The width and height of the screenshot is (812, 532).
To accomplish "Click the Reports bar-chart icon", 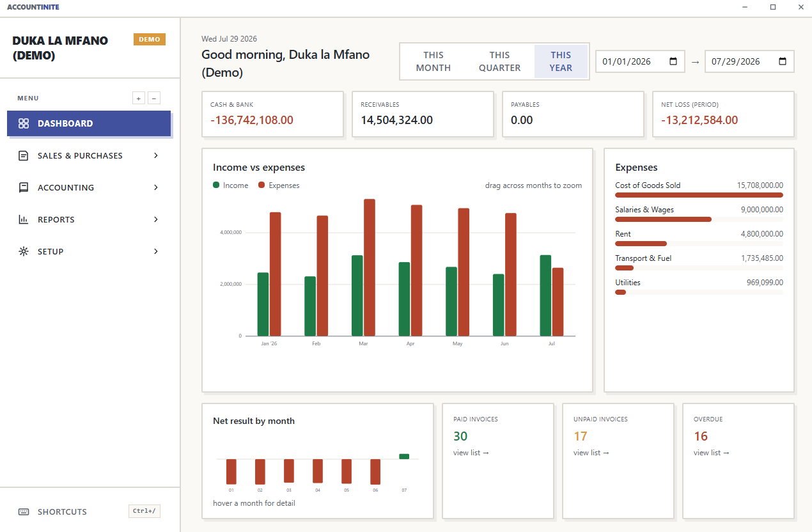I will [24, 219].
